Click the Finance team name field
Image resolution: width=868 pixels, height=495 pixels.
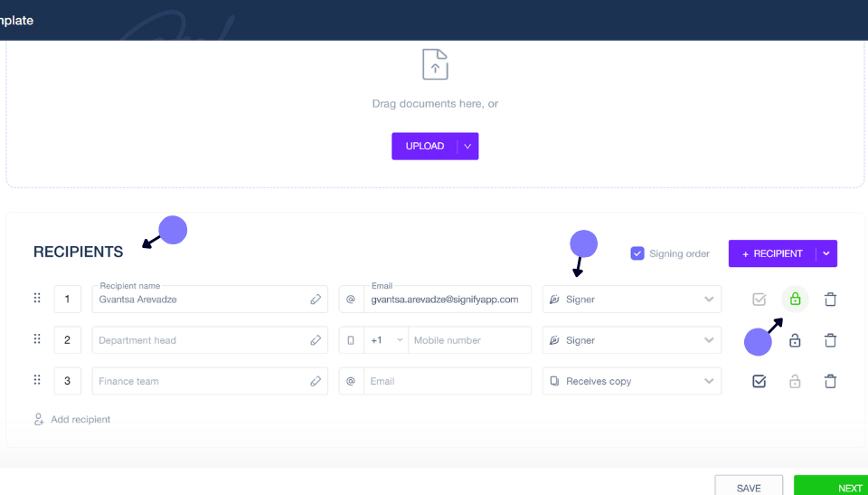coord(210,381)
